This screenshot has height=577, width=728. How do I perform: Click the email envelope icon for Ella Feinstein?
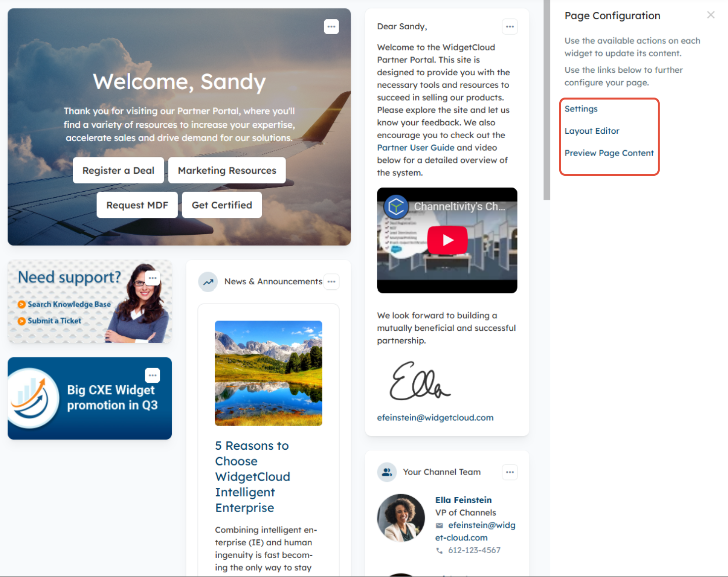pos(439,525)
